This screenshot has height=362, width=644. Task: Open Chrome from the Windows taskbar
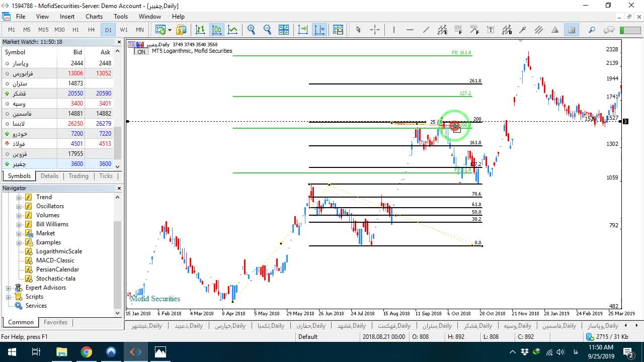click(x=87, y=352)
